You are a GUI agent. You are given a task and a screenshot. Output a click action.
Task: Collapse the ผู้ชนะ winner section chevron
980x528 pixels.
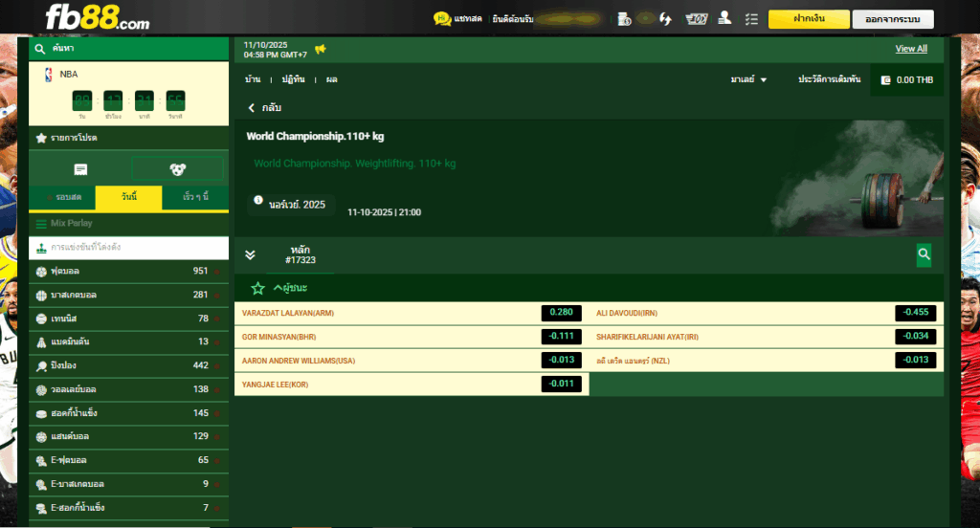point(278,288)
